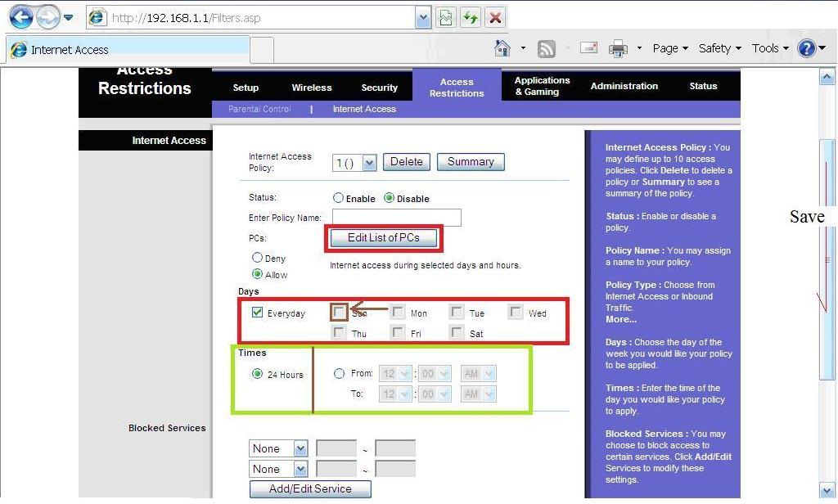838x504 pixels.
Task: Open the Page menu
Action: point(670,48)
